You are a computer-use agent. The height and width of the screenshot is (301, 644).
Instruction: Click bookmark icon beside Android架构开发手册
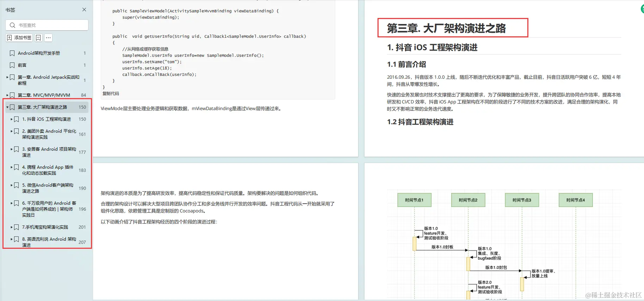point(12,53)
